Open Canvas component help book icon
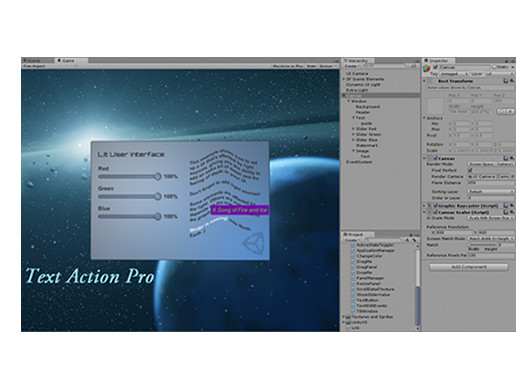The height and width of the screenshot is (389, 516). coord(506,158)
